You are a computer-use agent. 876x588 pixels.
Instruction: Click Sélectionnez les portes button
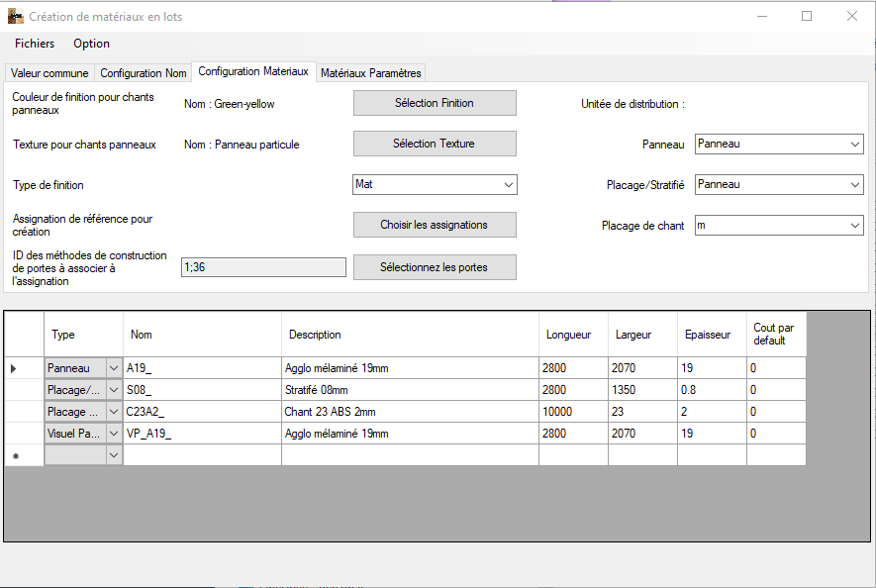pos(435,267)
